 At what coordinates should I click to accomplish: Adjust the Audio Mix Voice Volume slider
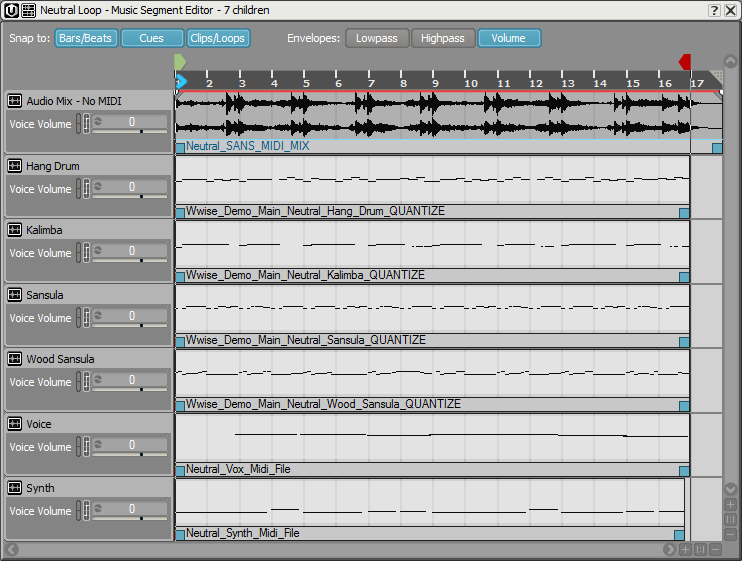point(130,131)
